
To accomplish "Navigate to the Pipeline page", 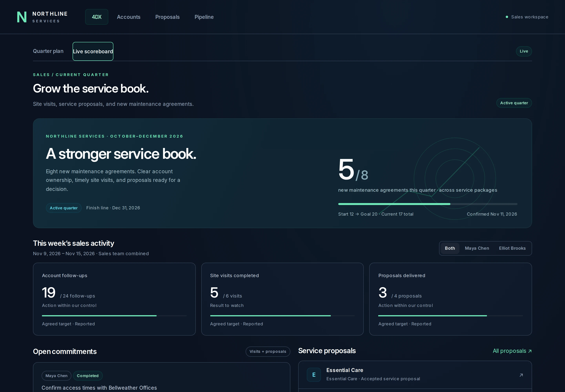I will click(x=204, y=17).
